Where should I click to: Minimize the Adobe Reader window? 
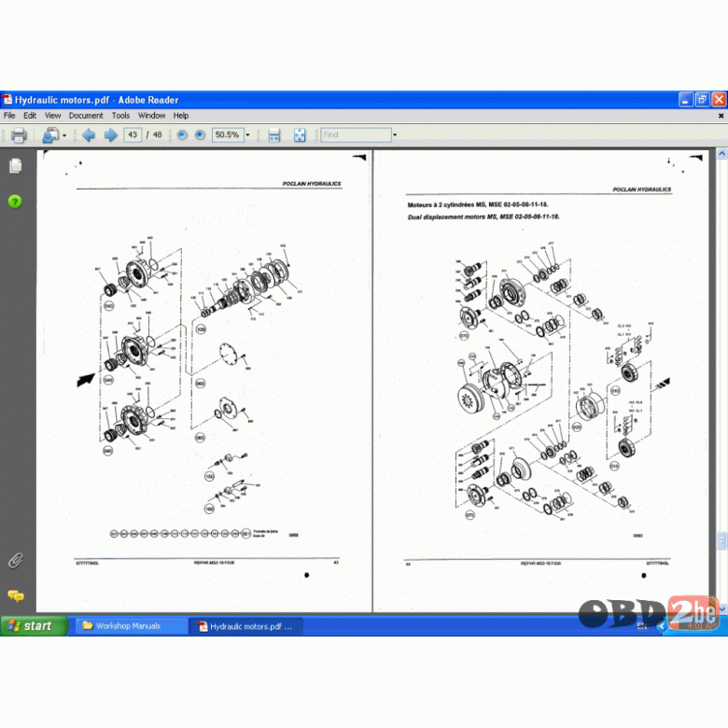(x=686, y=99)
